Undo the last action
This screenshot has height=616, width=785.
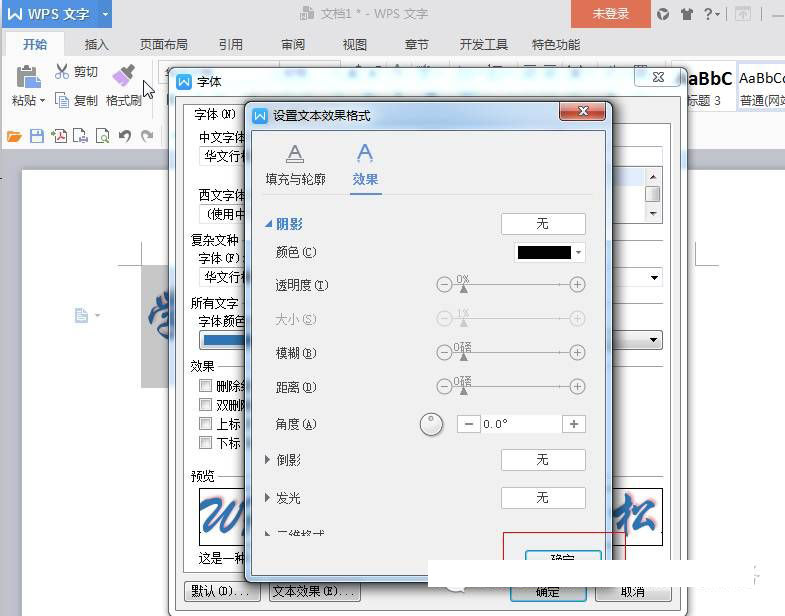(x=125, y=136)
